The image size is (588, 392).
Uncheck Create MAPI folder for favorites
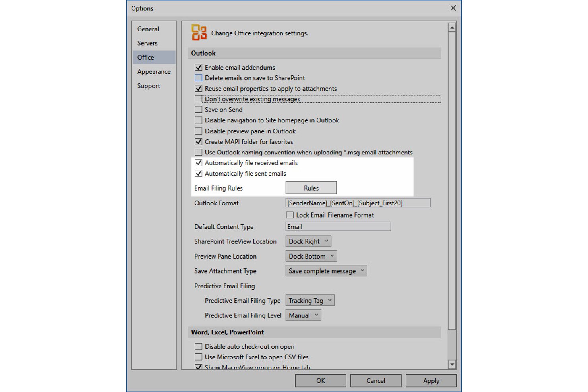pyautogui.click(x=199, y=142)
